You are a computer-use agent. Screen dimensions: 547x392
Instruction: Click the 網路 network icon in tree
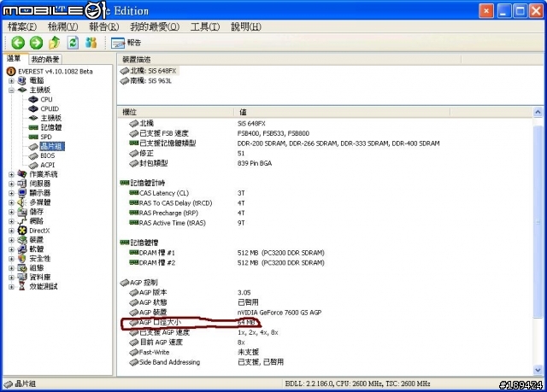[22, 221]
